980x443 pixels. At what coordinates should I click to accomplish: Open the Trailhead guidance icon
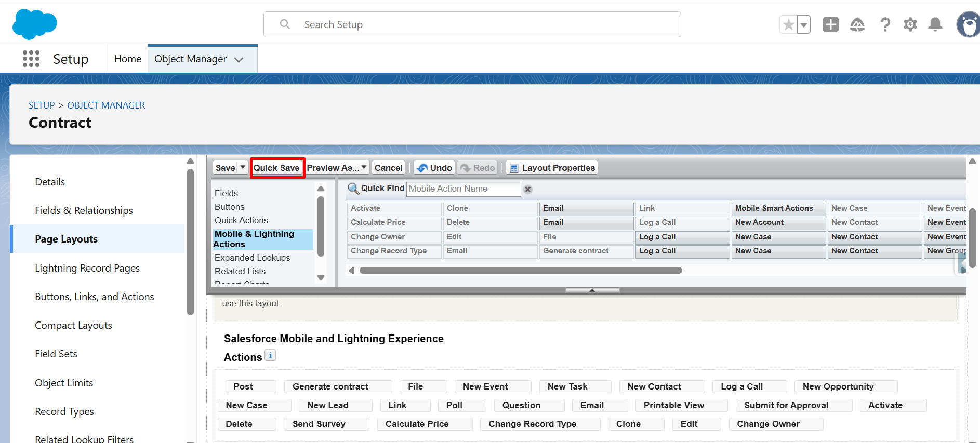(x=857, y=24)
